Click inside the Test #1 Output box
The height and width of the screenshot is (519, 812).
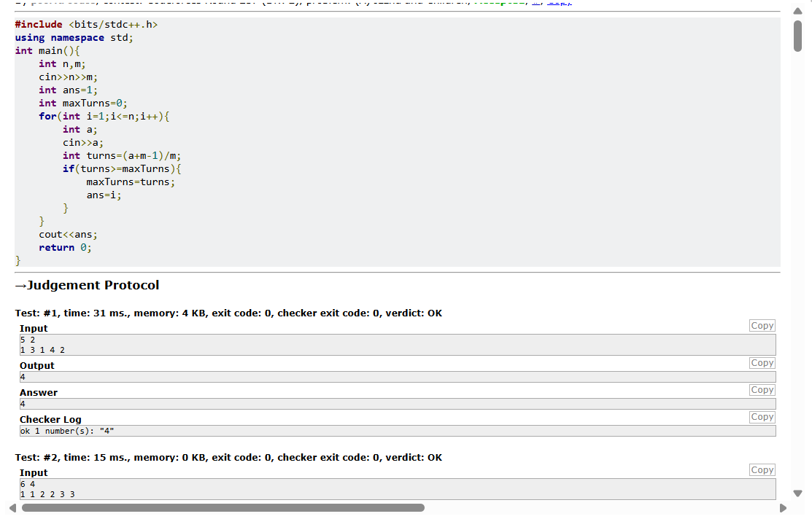tap(398, 377)
